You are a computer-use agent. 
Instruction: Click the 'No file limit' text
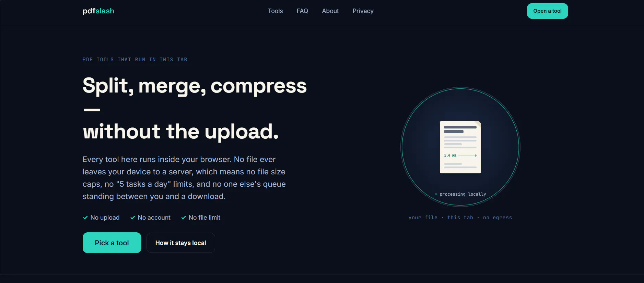204,218
